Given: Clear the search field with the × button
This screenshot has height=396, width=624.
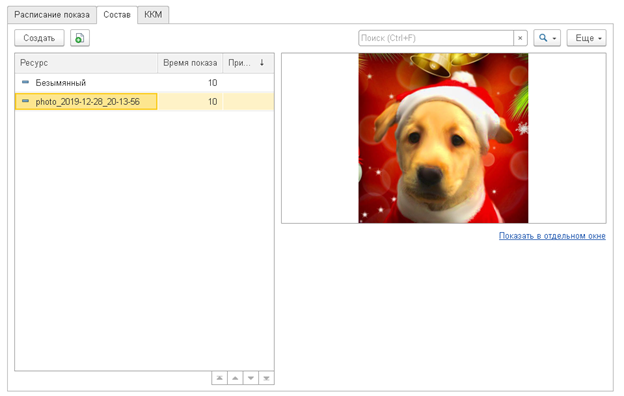Looking at the screenshot, I should (520, 38).
